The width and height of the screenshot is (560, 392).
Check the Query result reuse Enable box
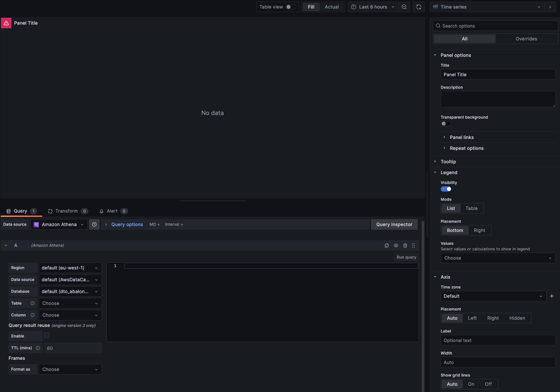(47, 335)
